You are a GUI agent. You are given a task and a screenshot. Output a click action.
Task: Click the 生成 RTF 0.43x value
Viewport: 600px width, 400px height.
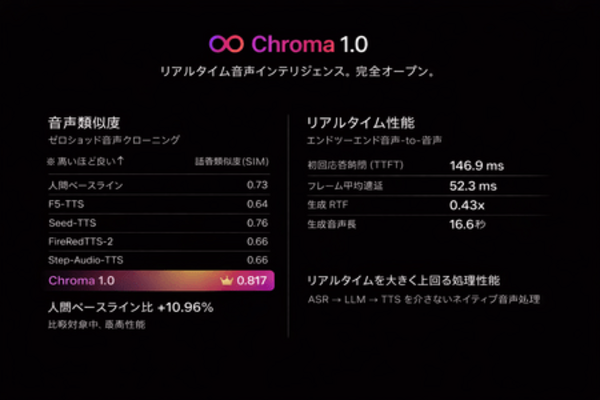coord(467,204)
